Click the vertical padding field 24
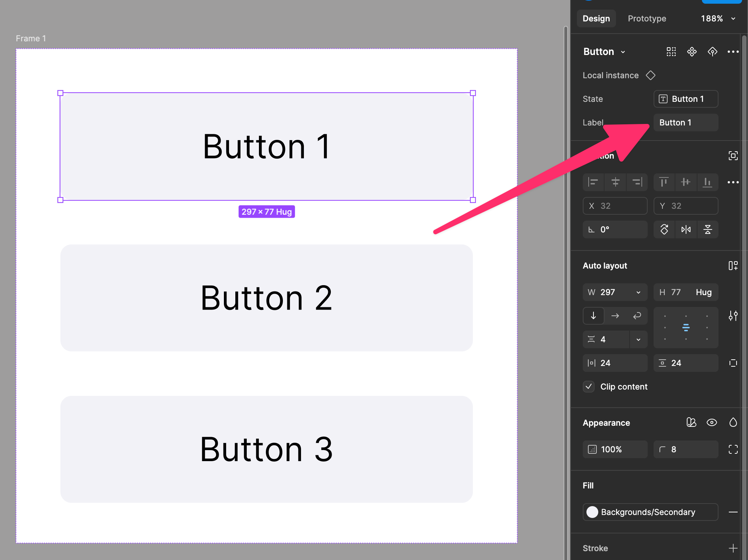The width and height of the screenshot is (748, 560). pos(686,363)
